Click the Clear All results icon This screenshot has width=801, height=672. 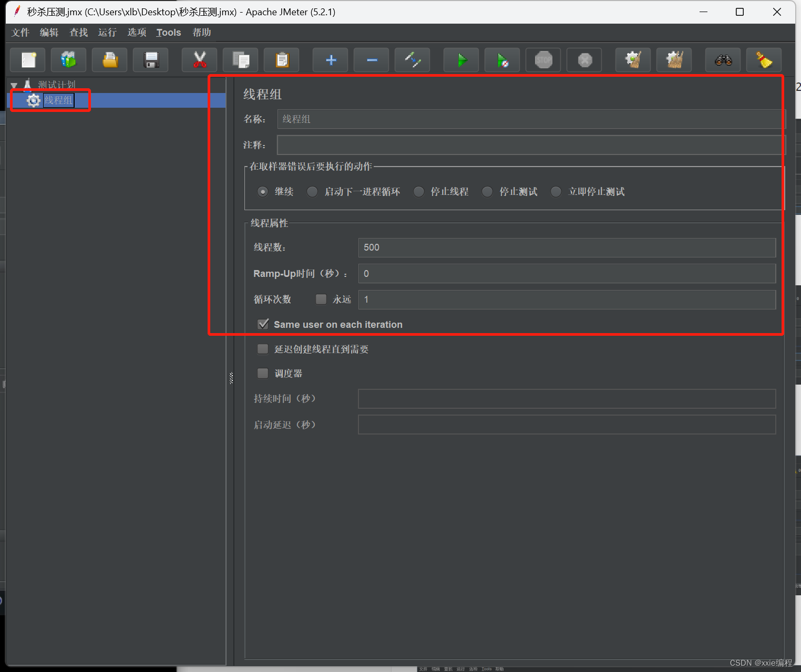tap(674, 60)
